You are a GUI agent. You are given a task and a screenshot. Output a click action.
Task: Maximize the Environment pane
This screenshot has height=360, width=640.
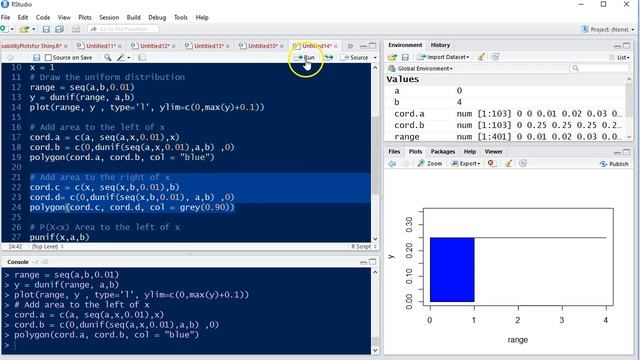(x=627, y=45)
